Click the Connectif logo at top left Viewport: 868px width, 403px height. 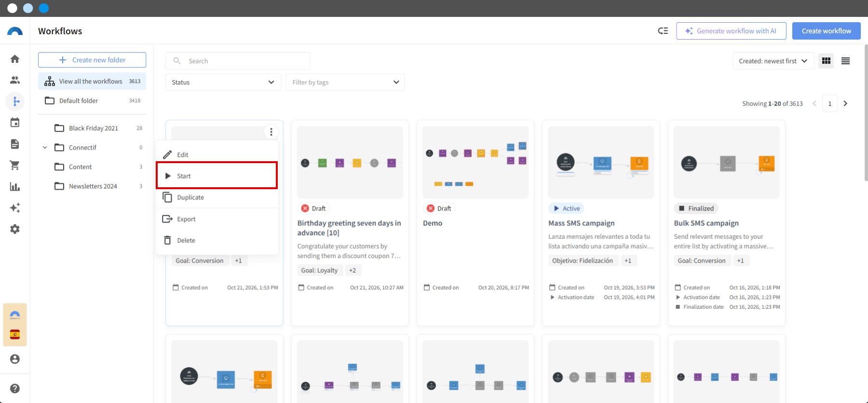(15, 31)
